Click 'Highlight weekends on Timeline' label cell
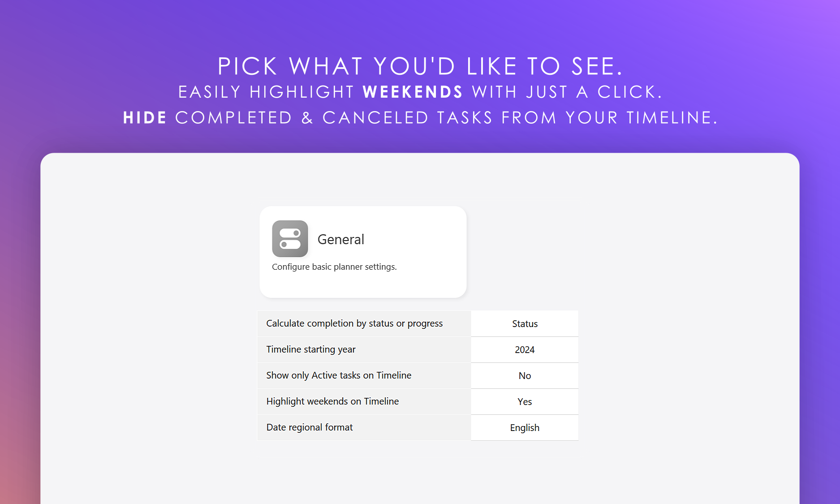The width and height of the screenshot is (840, 504). click(x=332, y=401)
